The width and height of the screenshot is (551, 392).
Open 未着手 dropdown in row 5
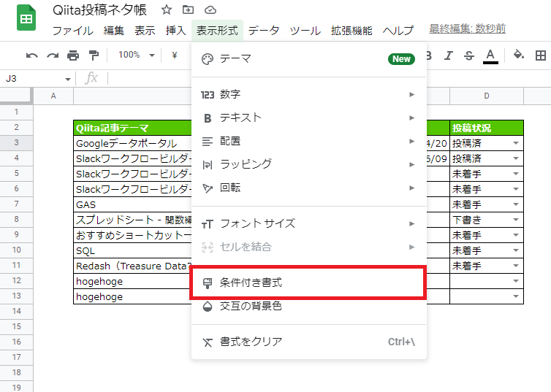(516, 174)
